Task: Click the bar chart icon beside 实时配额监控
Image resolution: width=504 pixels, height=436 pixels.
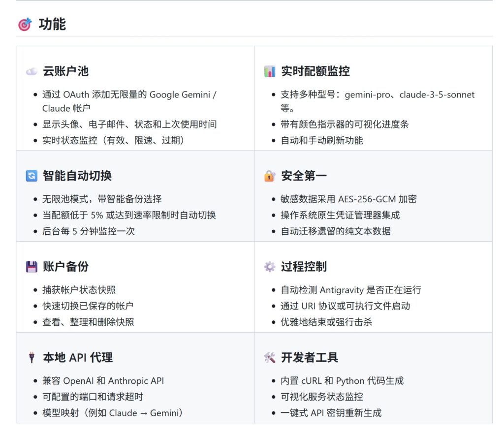Action: pos(269,71)
